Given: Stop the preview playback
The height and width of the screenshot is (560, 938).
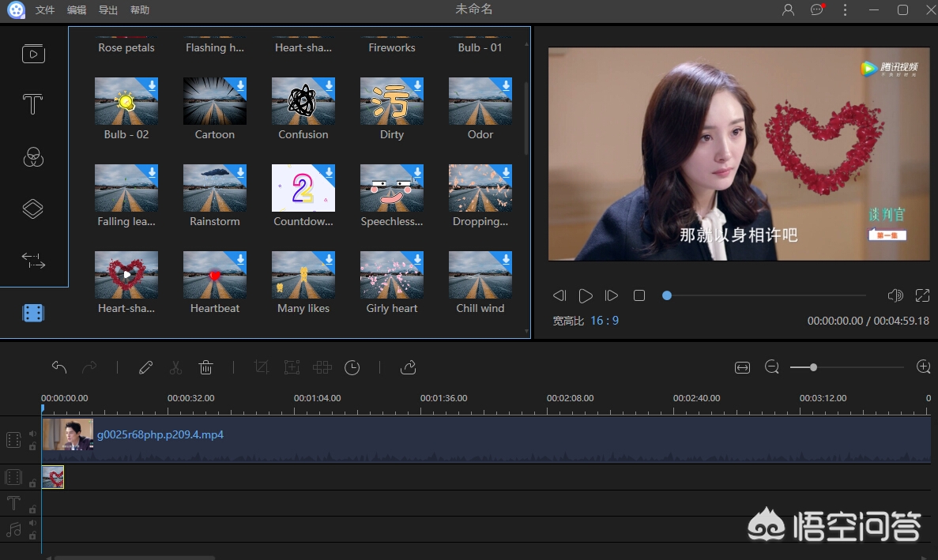Looking at the screenshot, I should (x=639, y=295).
